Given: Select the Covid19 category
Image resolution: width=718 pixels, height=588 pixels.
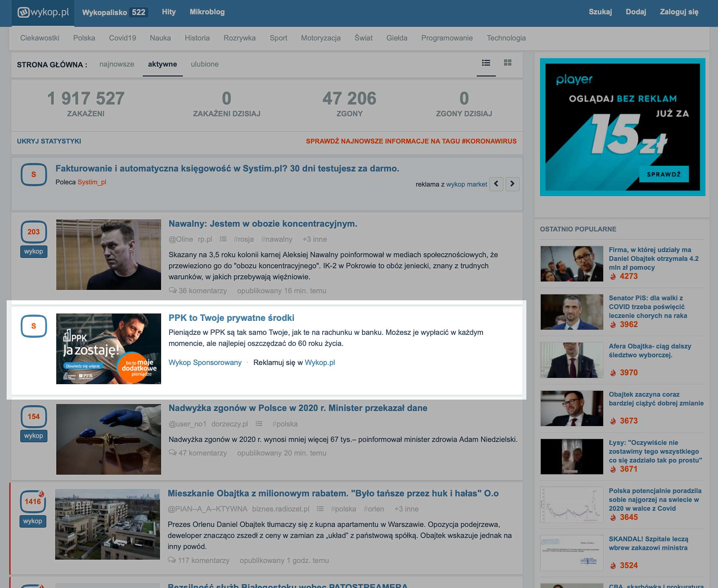Looking at the screenshot, I should tap(122, 38).
